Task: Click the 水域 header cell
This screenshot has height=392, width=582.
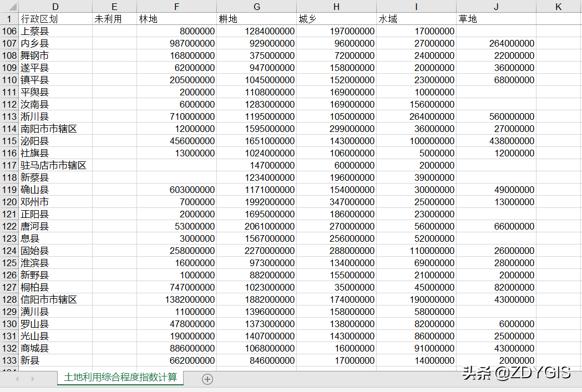Action: coord(416,19)
